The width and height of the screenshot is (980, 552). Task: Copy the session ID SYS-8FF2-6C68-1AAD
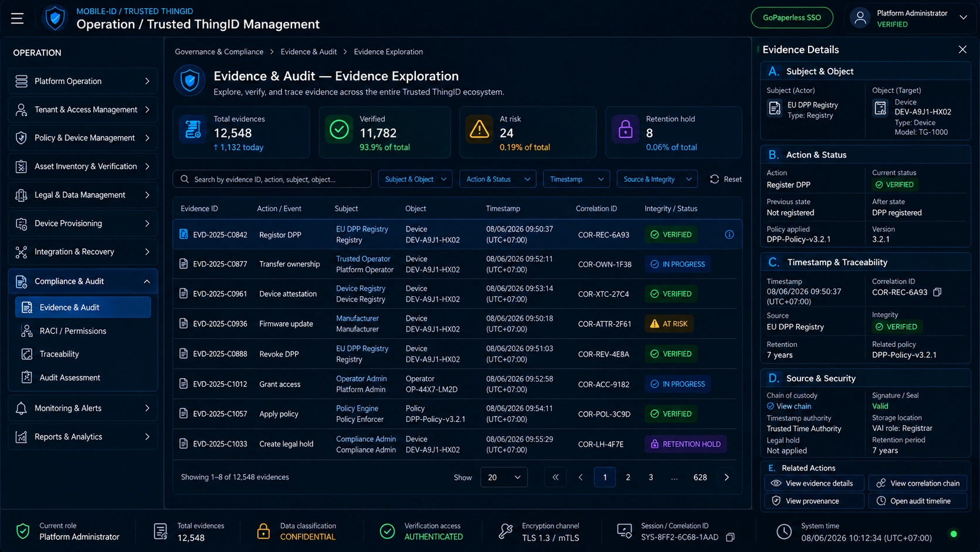coord(730,537)
